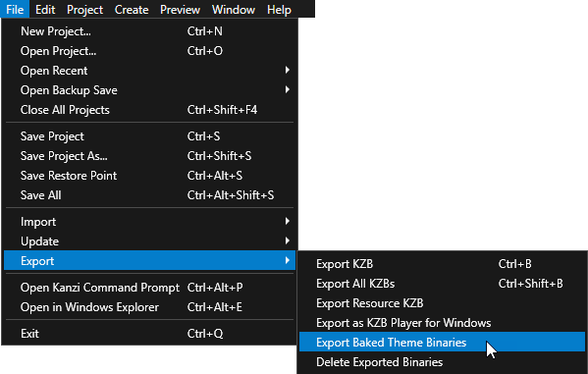Viewport: 588px width, 374px height.
Task: Click Exit in the File menu
Action: 149,334
